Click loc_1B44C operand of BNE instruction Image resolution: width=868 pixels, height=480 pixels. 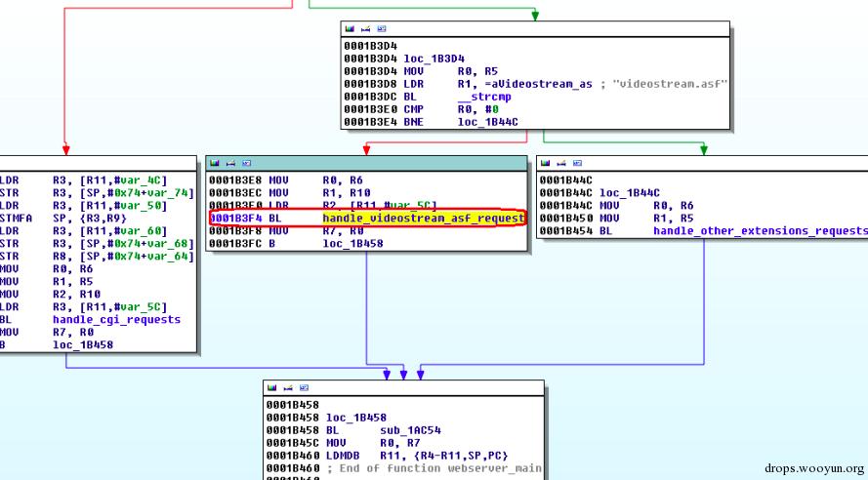pyautogui.click(x=487, y=122)
